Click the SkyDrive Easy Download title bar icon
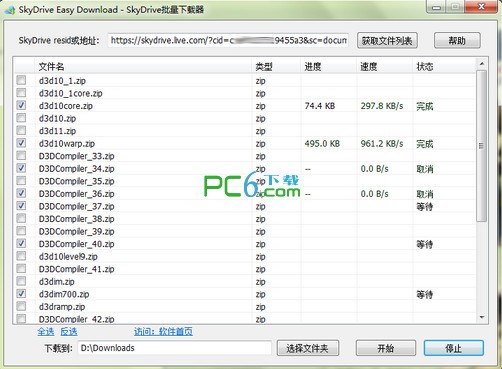This screenshot has width=502, height=369. (x=10, y=10)
